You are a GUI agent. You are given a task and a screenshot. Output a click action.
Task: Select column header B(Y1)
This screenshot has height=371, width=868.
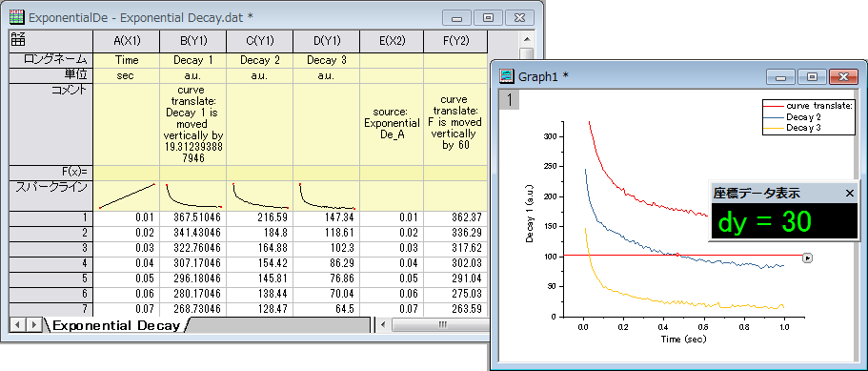192,41
